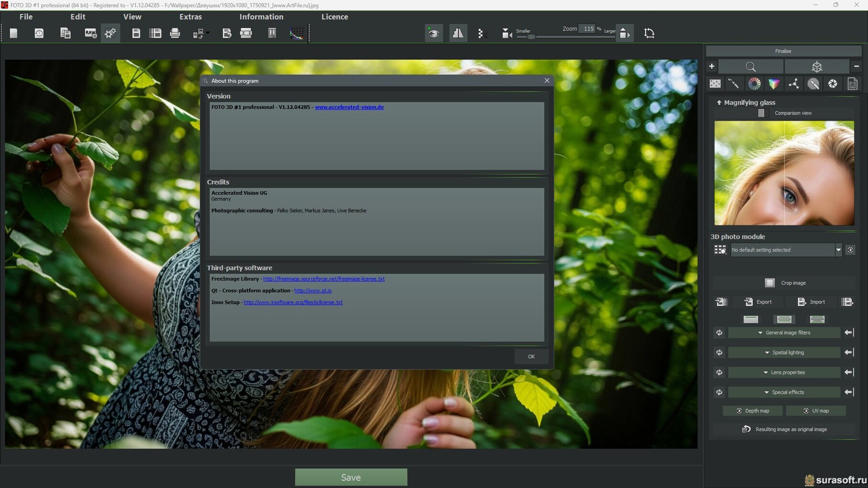Expand the General image filters section
The image size is (868, 488).
click(x=784, y=333)
